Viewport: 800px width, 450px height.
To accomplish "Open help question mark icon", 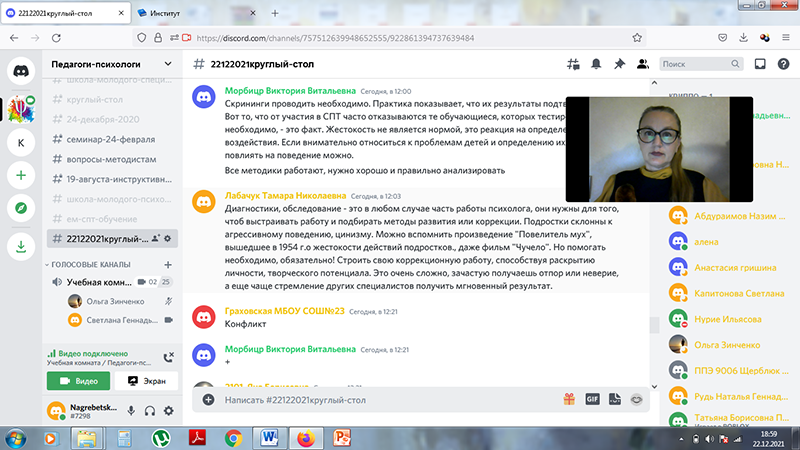I will [x=783, y=64].
